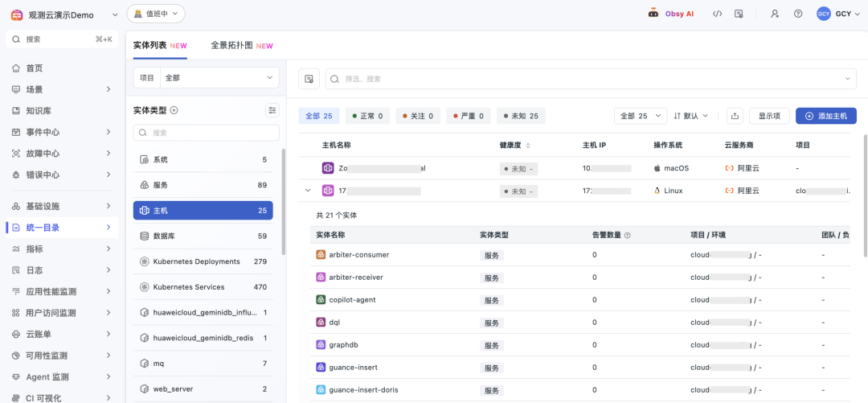The image size is (868, 403).
Task: Click entity type list scrollbar
Action: [x=284, y=202]
